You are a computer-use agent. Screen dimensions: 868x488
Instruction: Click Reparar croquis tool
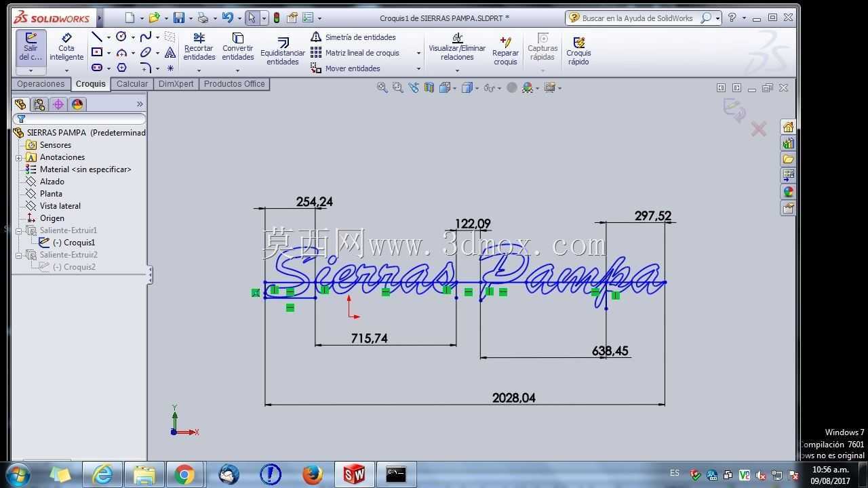pos(505,52)
